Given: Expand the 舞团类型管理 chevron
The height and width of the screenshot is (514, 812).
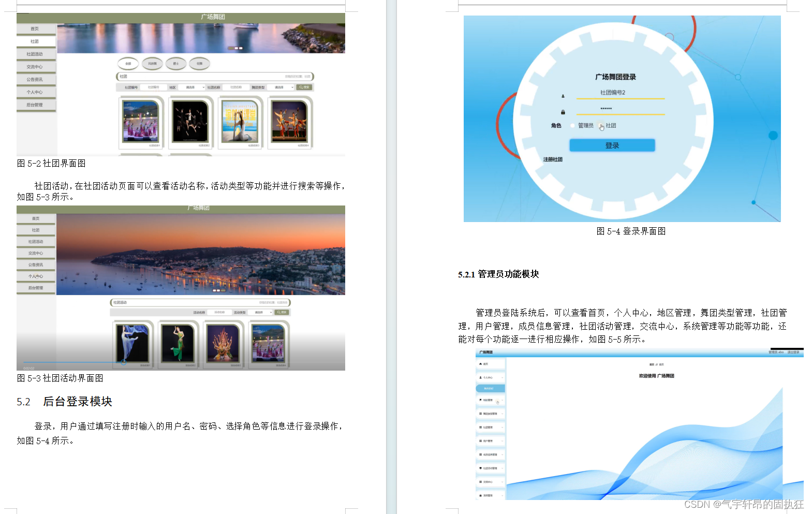Looking at the screenshot, I should point(502,414).
